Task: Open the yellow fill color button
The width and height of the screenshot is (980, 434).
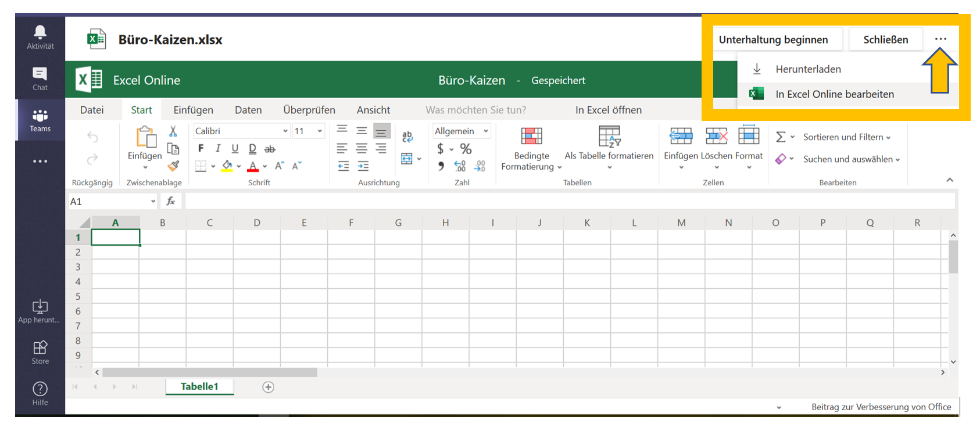Action: (x=227, y=166)
